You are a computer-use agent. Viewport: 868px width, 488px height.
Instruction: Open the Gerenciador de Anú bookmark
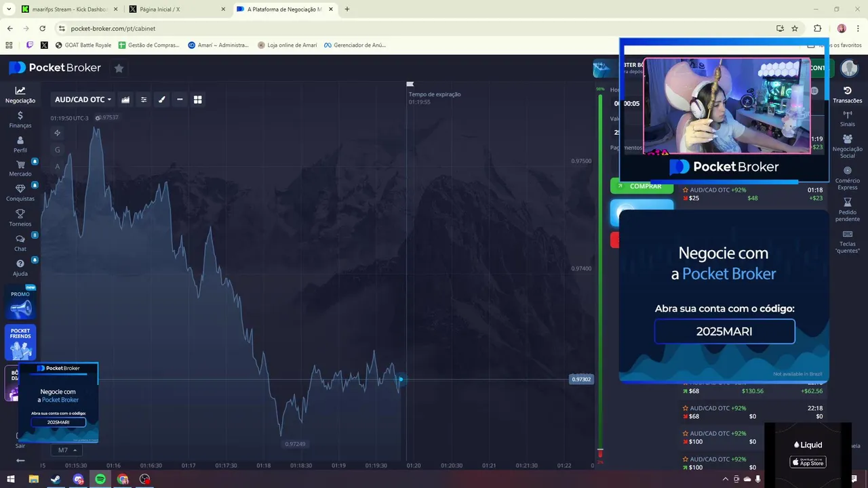coord(355,45)
